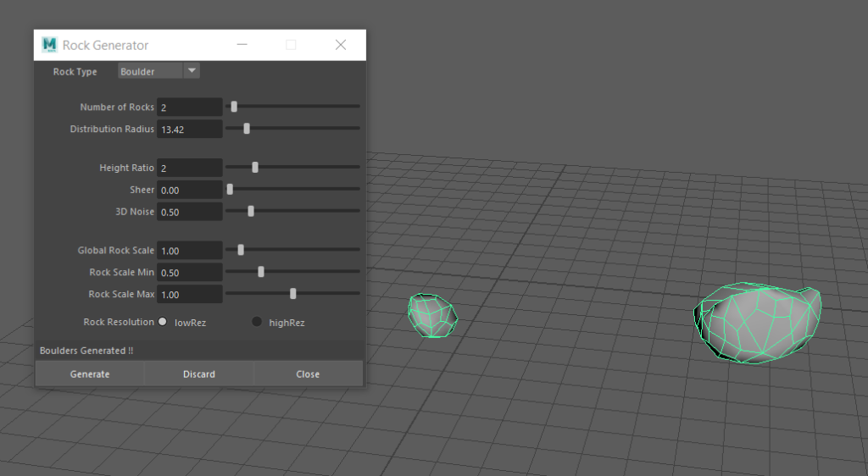Click the Distribution Radius slider handle
Viewport: 868px width, 476px height.
pos(247,128)
